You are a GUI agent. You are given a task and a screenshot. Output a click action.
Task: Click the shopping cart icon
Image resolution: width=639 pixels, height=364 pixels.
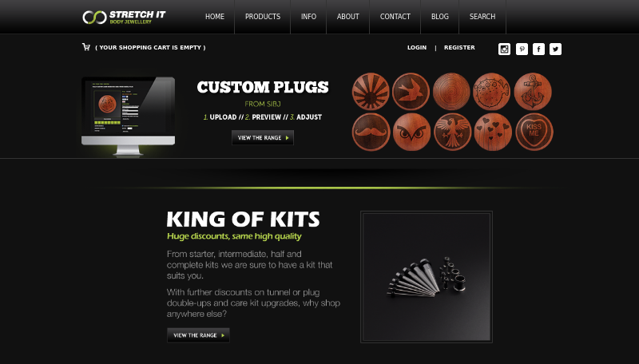(x=86, y=47)
